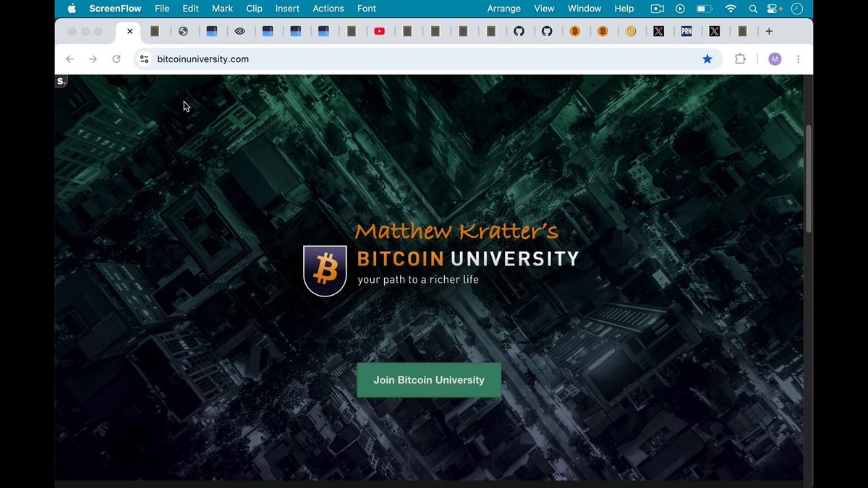The image size is (868, 488).
Task: Open the Help menu
Action: pyautogui.click(x=624, y=9)
